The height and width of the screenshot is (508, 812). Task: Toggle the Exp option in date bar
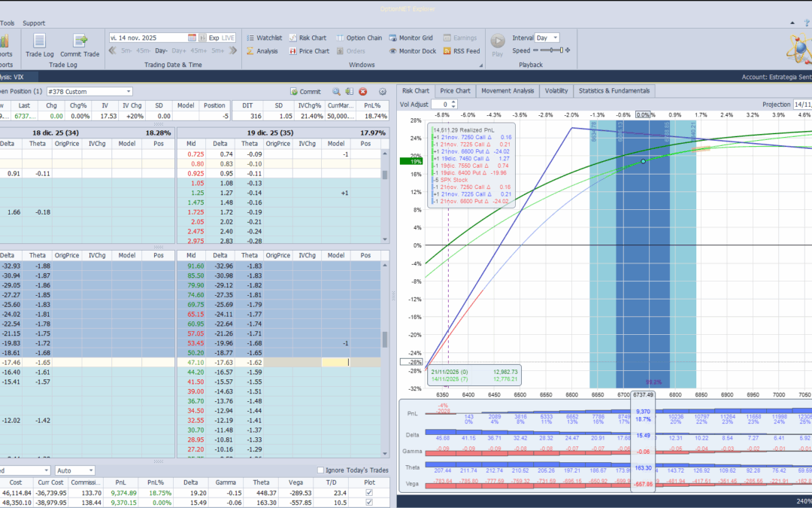coord(214,38)
